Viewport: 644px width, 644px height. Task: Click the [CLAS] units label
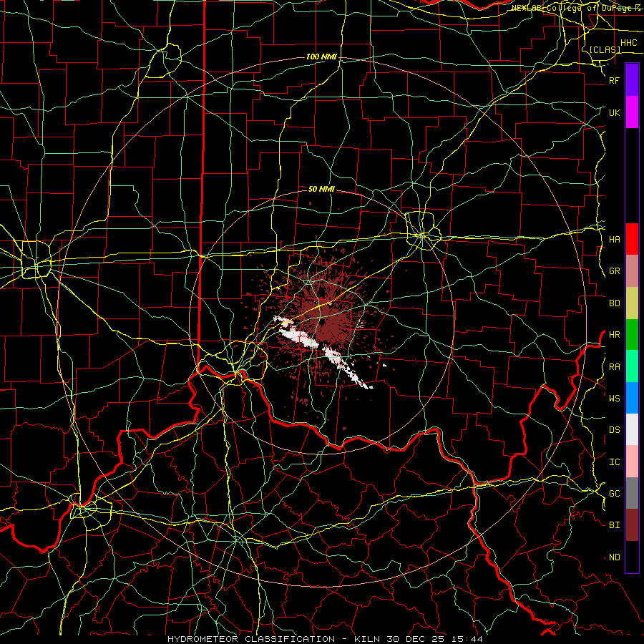click(605, 49)
